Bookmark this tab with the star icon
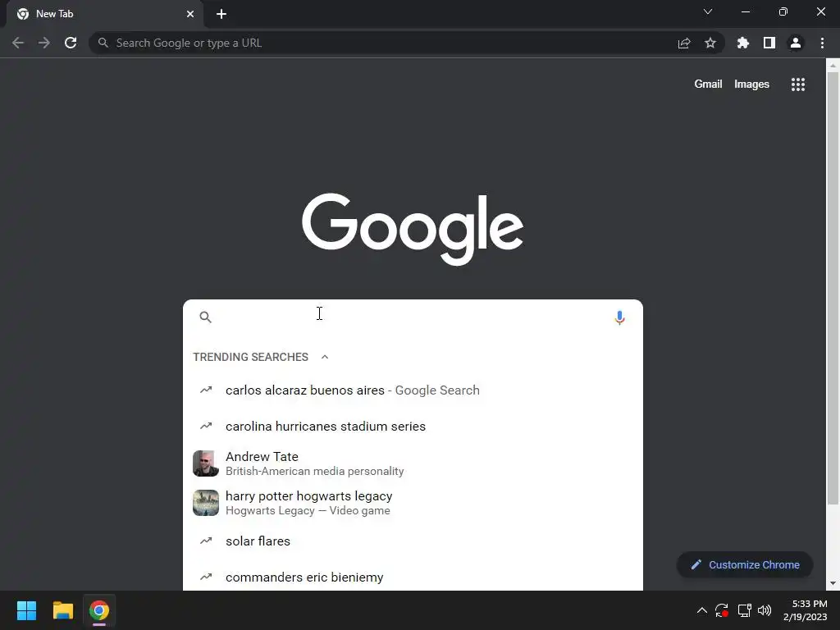 (x=710, y=43)
